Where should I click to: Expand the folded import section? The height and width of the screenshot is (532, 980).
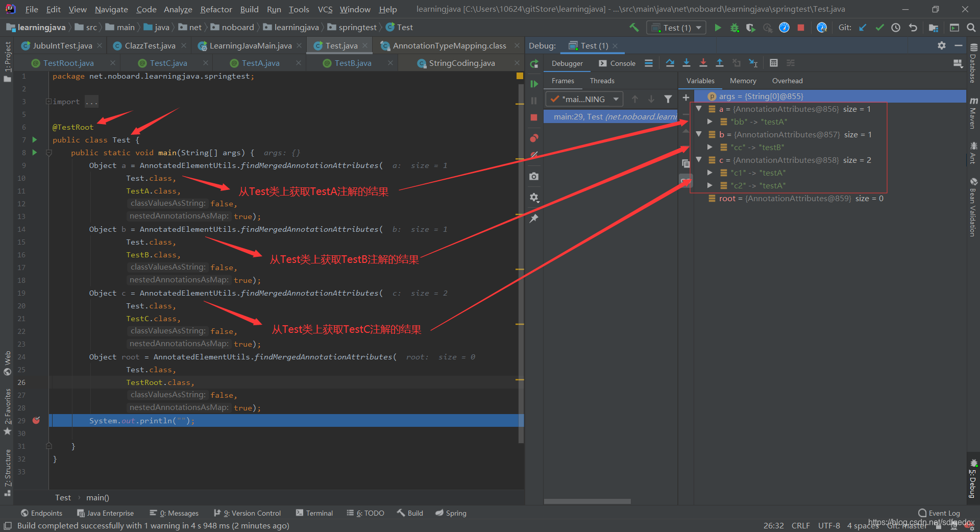[48, 102]
